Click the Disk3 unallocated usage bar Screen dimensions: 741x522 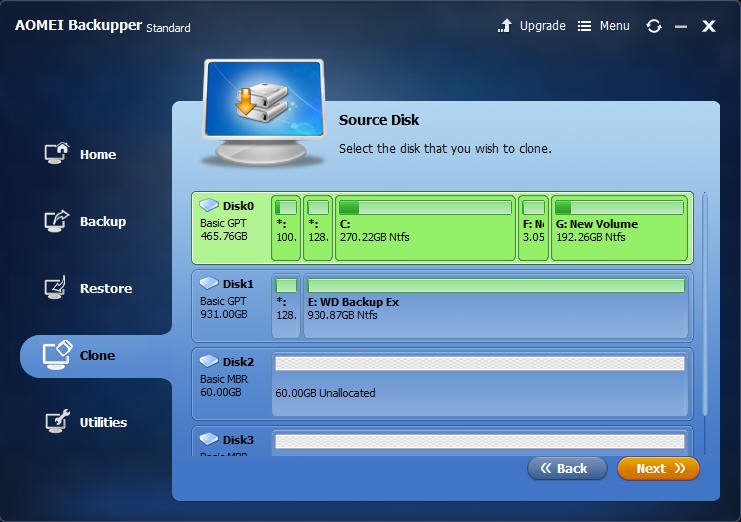click(480, 441)
